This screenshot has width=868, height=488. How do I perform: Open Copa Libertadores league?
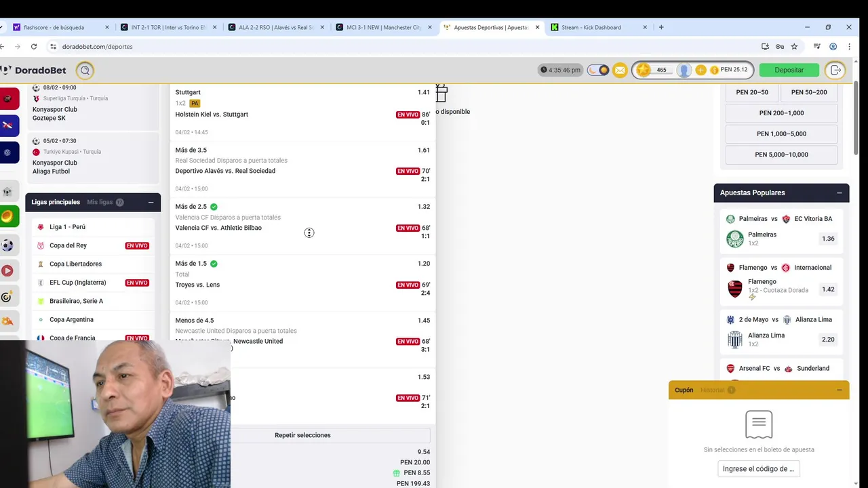[93, 264]
